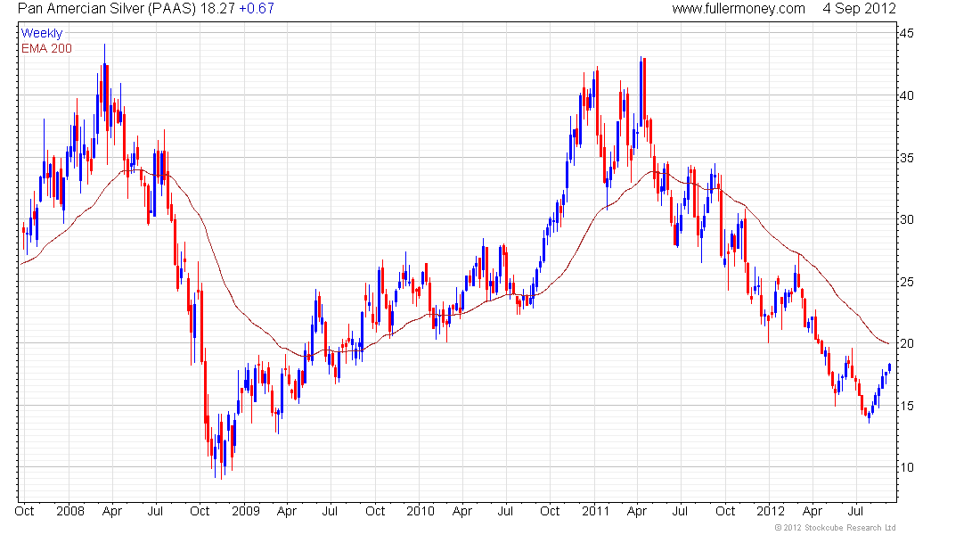Click the 30 price axis label
This screenshot has height=535, width=980.
(905, 219)
